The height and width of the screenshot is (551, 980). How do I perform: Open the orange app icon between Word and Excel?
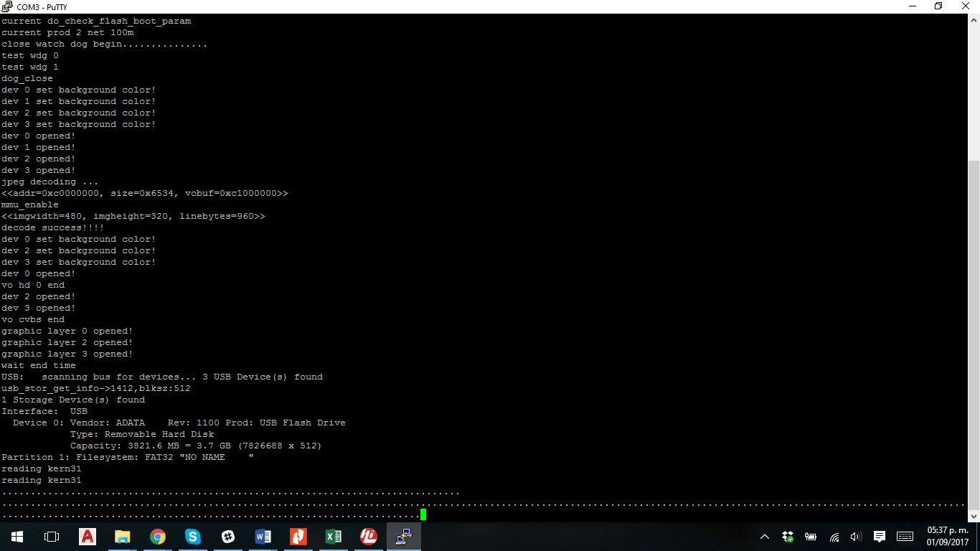pyautogui.click(x=298, y=537)
